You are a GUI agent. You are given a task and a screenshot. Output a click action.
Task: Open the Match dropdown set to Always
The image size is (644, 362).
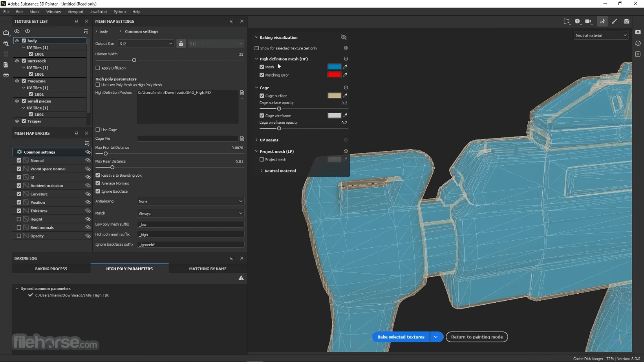[x=190, y=213]
